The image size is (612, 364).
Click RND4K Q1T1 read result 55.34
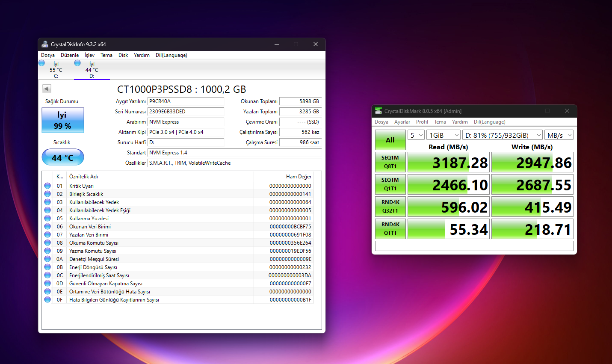coord(449,229)
